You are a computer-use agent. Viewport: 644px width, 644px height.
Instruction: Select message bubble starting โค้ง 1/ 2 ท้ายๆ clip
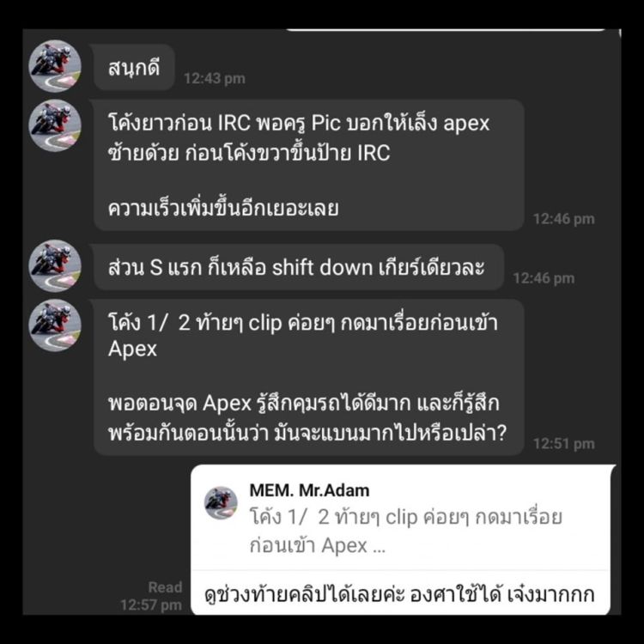pyautogui.click(x=309, y=378)
